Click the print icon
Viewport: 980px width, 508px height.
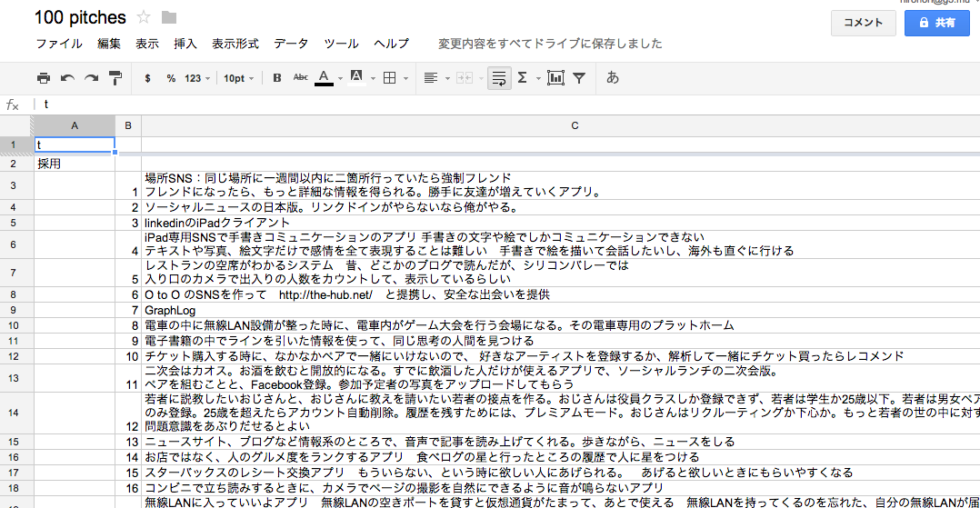(43, 78)
